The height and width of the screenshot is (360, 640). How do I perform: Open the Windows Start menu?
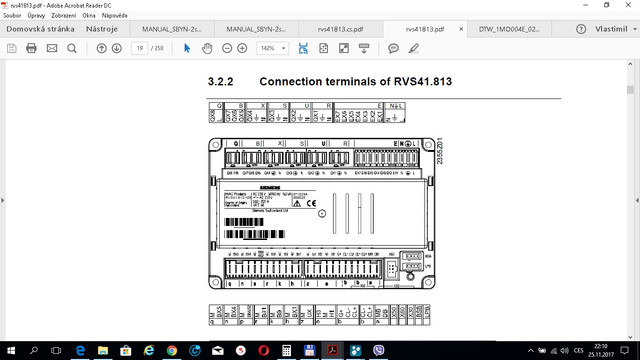click(11, 351)
